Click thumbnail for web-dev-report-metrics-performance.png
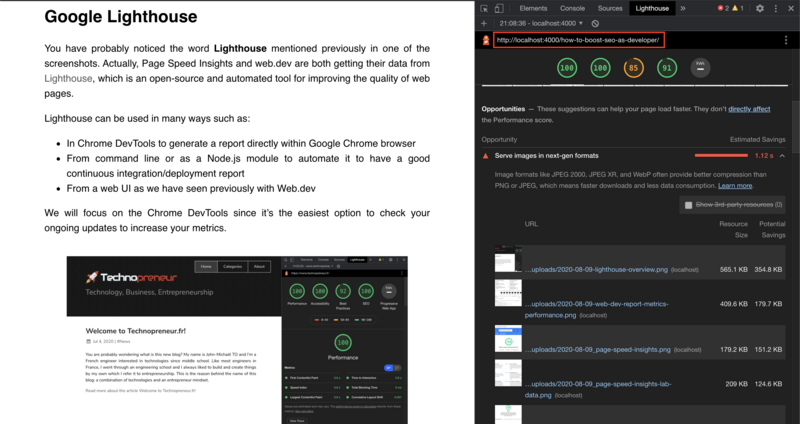This screenshot has width=800, height=424. tap(508, 293)
